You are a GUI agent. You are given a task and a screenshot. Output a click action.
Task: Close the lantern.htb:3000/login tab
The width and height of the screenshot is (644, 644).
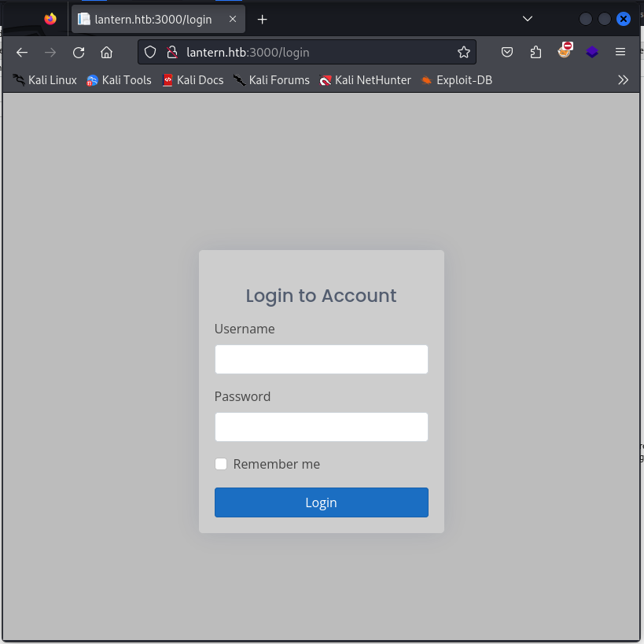(233, 19)
